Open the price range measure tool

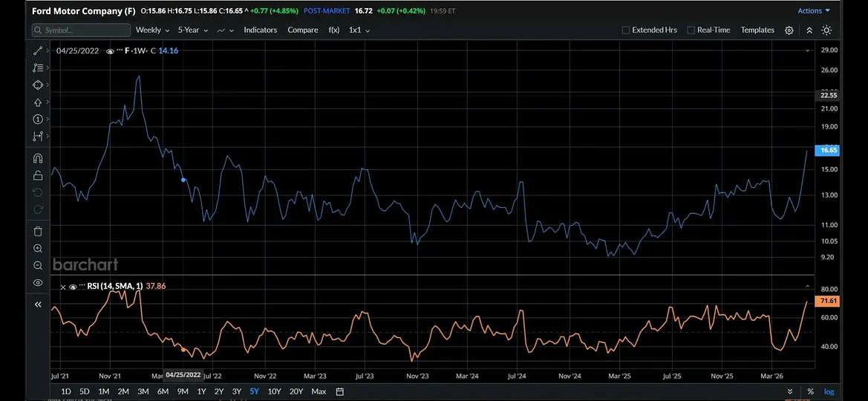(x=38, y=136)
